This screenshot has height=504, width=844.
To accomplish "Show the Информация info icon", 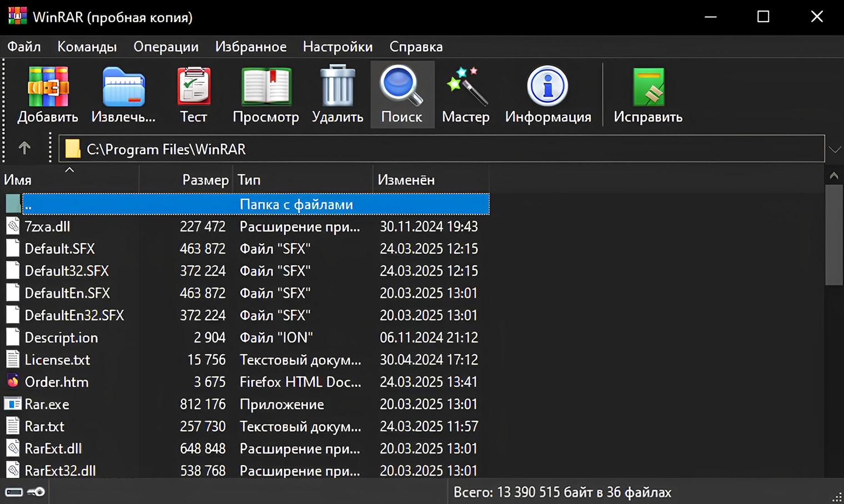I will pyautogui.click(x=547, y=86).
